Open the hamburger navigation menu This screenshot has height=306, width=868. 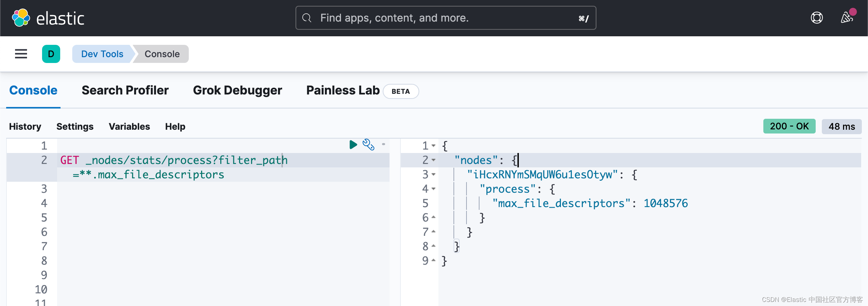pos(21,54)
